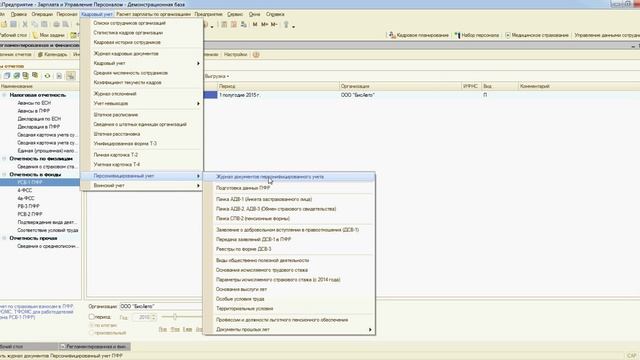Expand the Документы прошлых лет submenu
Image resolution: width=640 pixels, height=360 pixels.
pos(289,330)
